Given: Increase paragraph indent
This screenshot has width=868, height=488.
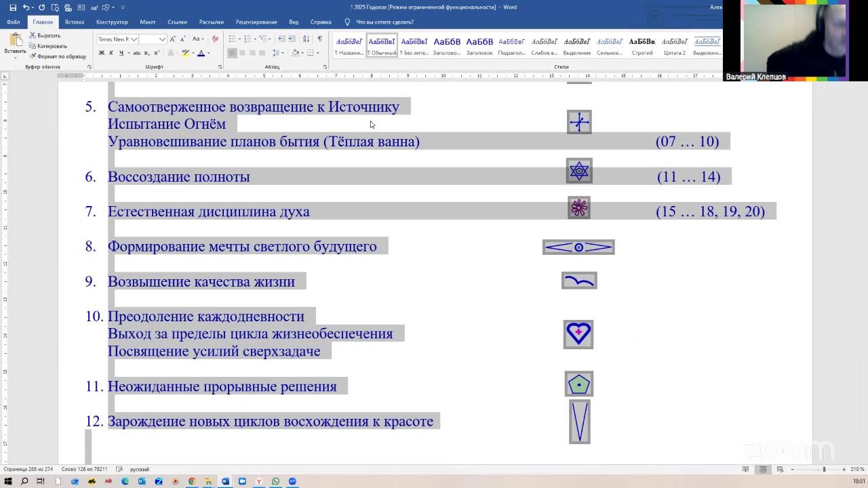Looking at the screenshot, I should click(x=293, y=39).
